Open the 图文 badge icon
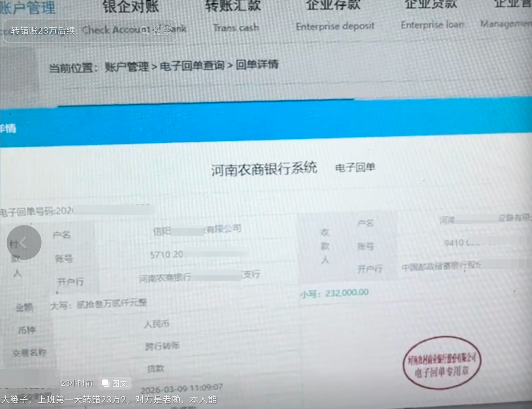 tap(114, 383)
